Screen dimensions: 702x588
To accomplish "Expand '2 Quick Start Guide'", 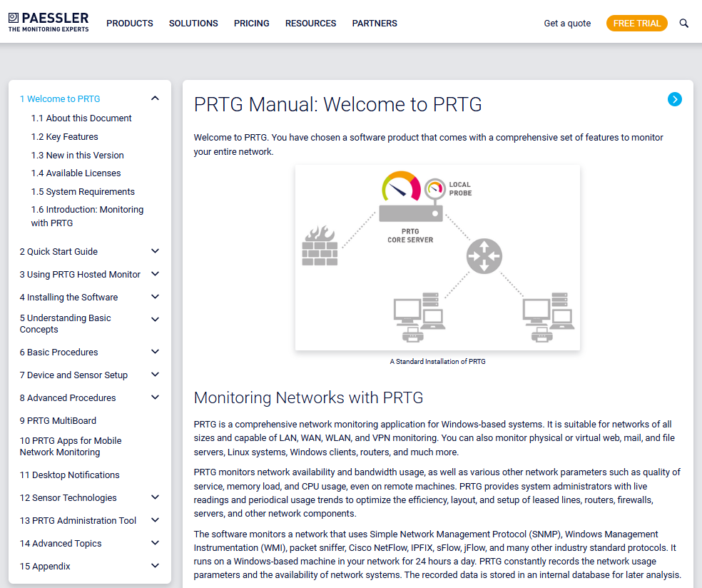I will pos(155,251).
